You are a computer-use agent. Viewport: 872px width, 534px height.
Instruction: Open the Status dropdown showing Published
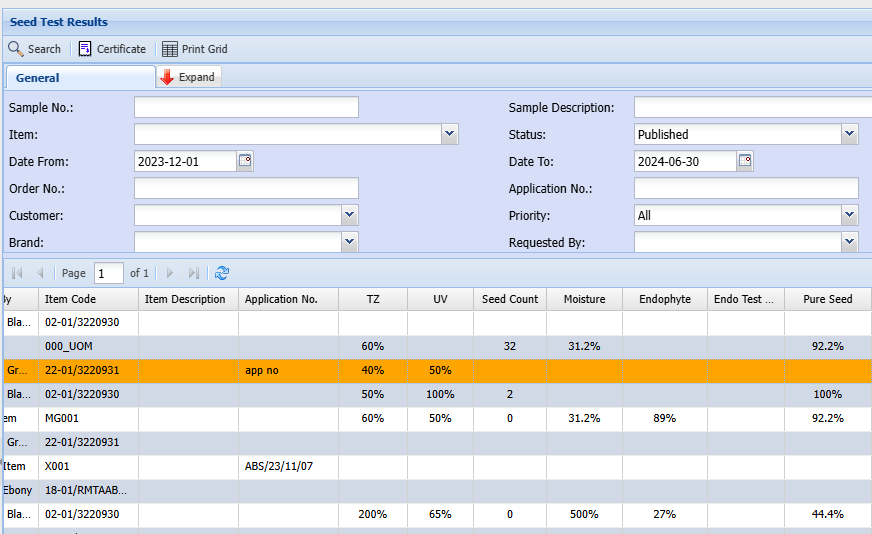click(849, 134)
